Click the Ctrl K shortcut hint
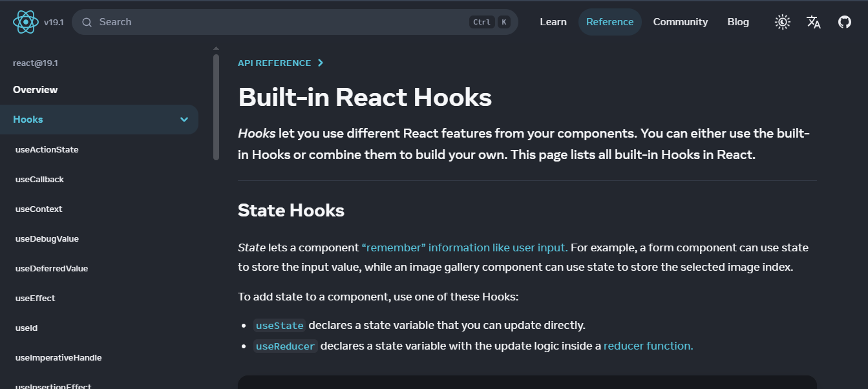Viewport: 868px width, 389px height. (x=490, y=22)
